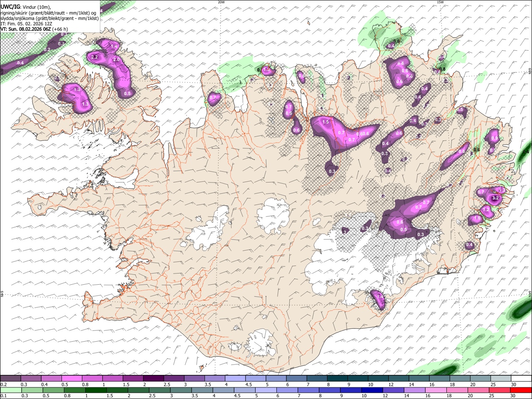Choose the deep navy 10 swatch, lower scale
This screenshot has width=532, height=399.
(372, 390)
